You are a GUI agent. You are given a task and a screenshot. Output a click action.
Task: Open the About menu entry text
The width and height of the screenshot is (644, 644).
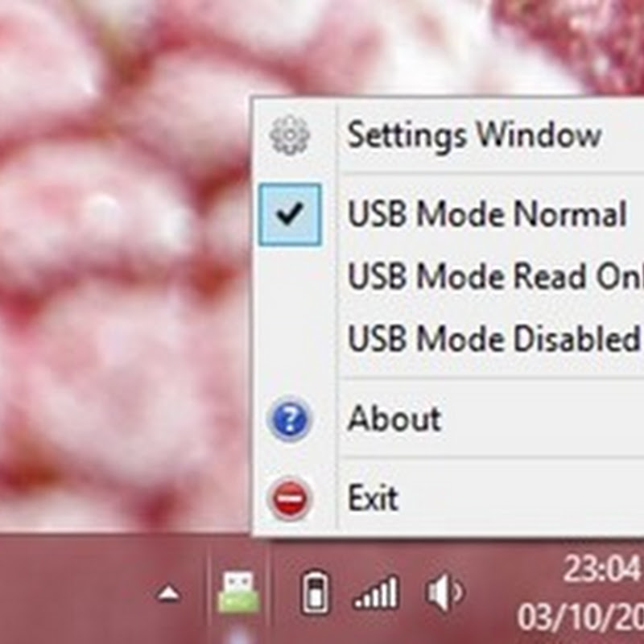click(394, 418)
